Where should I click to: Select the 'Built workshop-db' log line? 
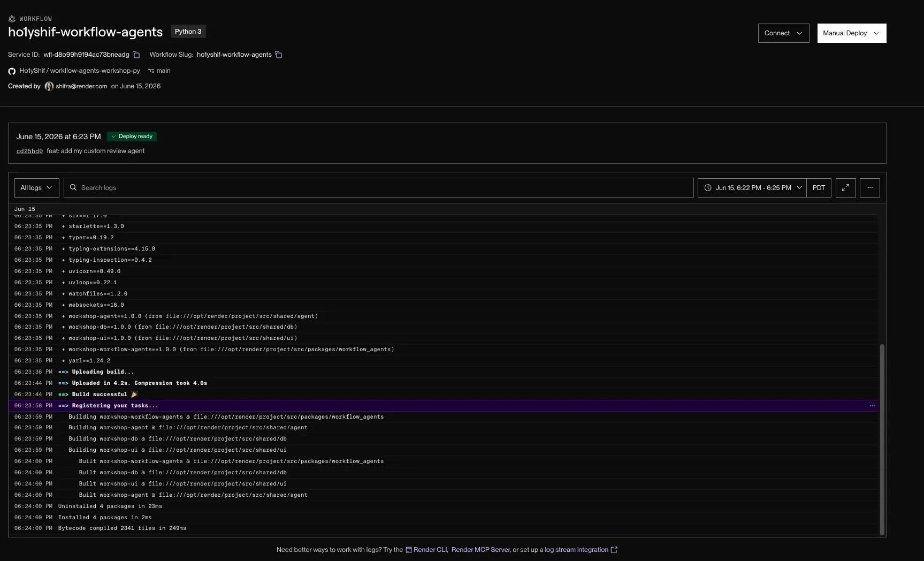tap(443, 473)
